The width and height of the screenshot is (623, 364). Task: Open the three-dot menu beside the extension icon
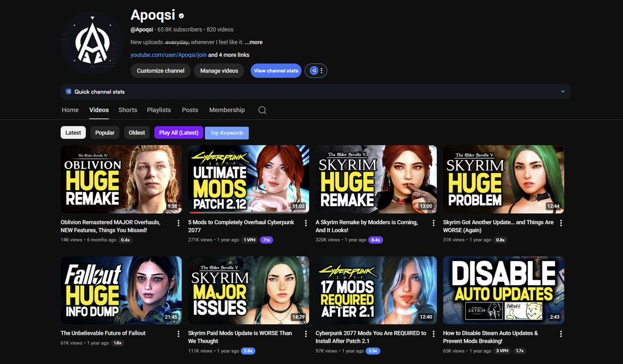(x=322, y=71)
